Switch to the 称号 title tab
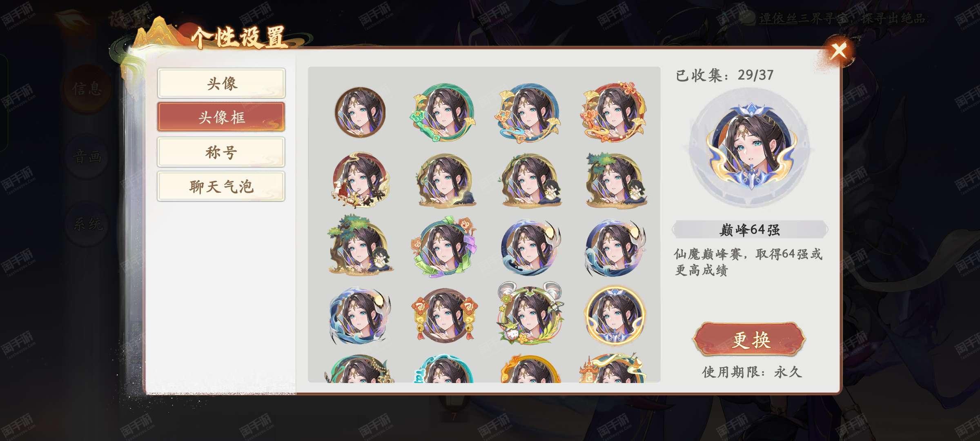Viewport: 980px width, 441px height. 221,152
